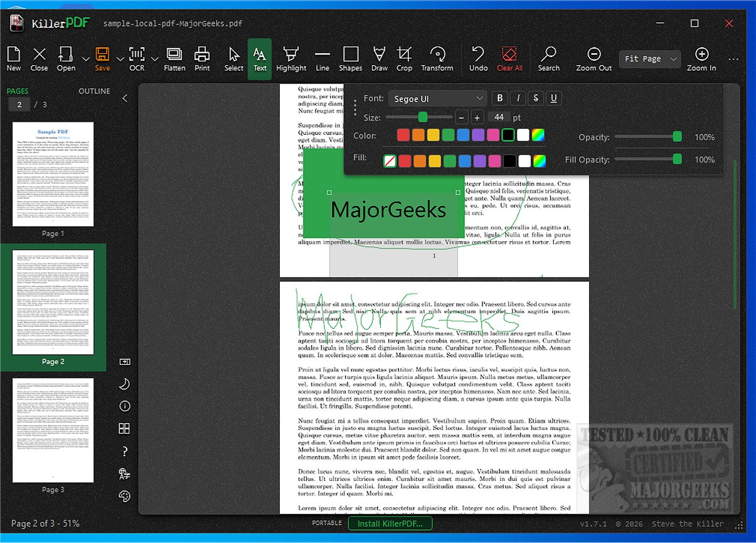Click the language translate sidebar icon
The width and height of the screenshot is (756, 543).
click(124, 474)
